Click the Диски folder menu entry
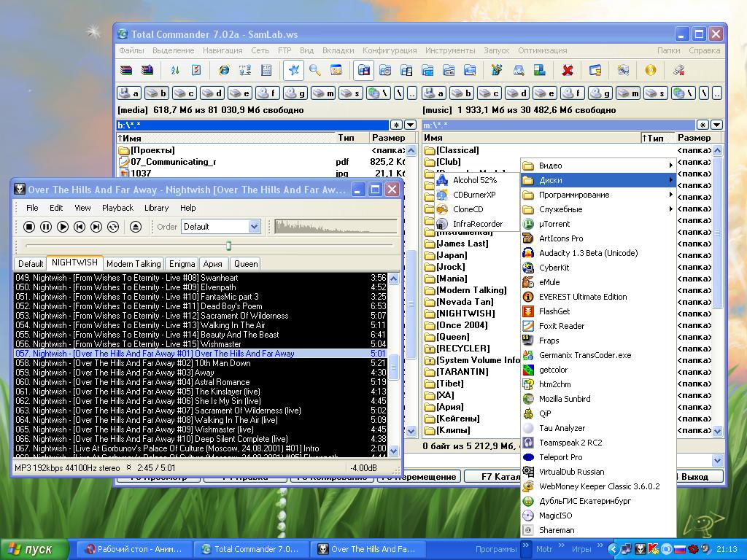The height and width of the screenshot is (560, 747). 598,180
